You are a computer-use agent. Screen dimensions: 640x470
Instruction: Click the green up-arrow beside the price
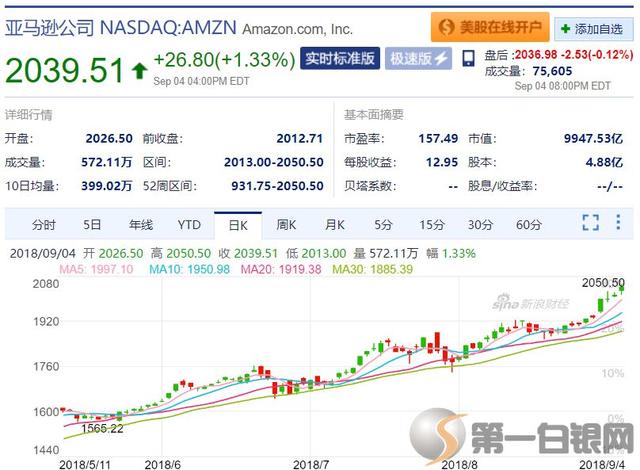(x=140, y=71)
